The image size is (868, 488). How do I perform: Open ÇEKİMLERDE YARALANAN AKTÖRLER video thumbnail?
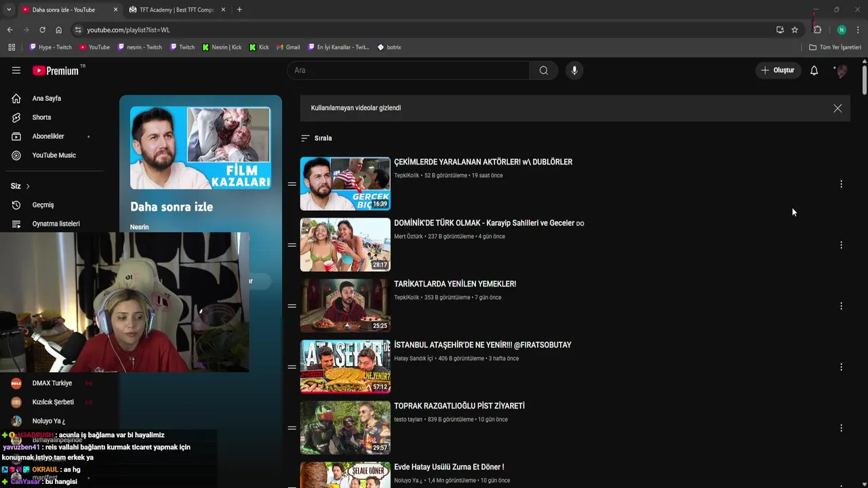345,184
